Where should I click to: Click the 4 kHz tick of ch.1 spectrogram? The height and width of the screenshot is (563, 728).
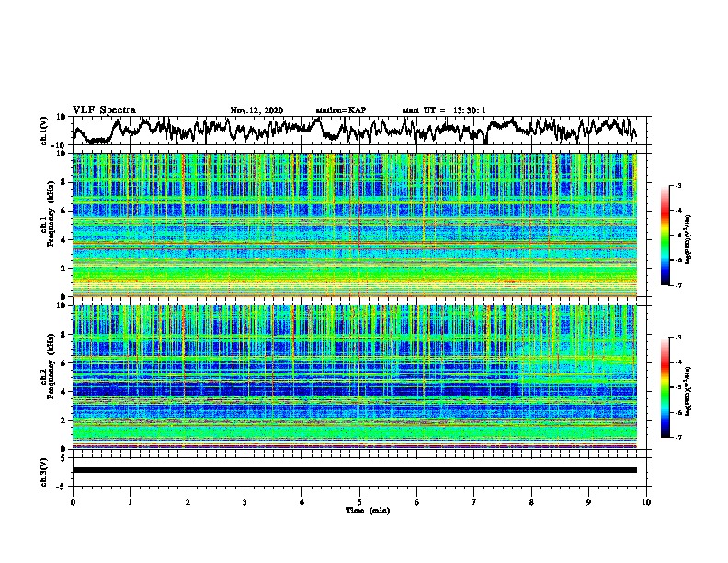[64, 240]
